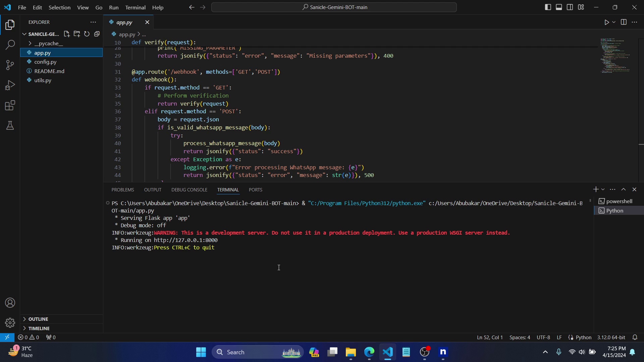Open the Run and Debug view

[x=10, y=85]
